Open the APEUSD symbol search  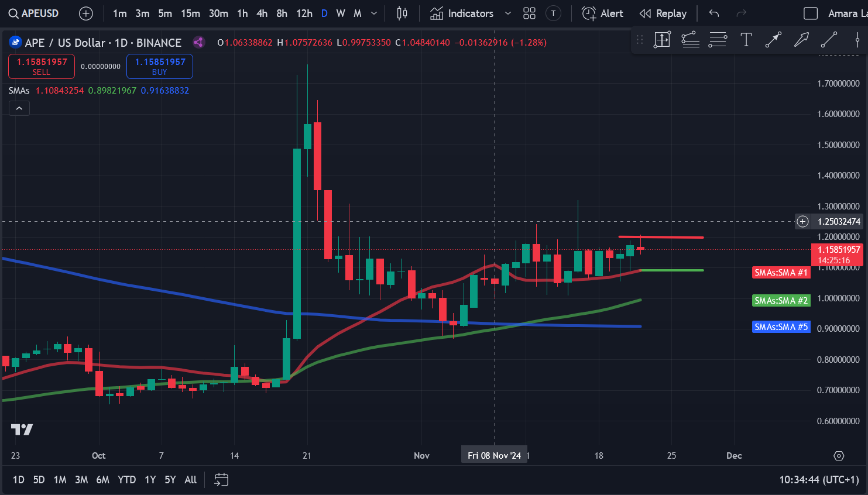pos(34,13)
